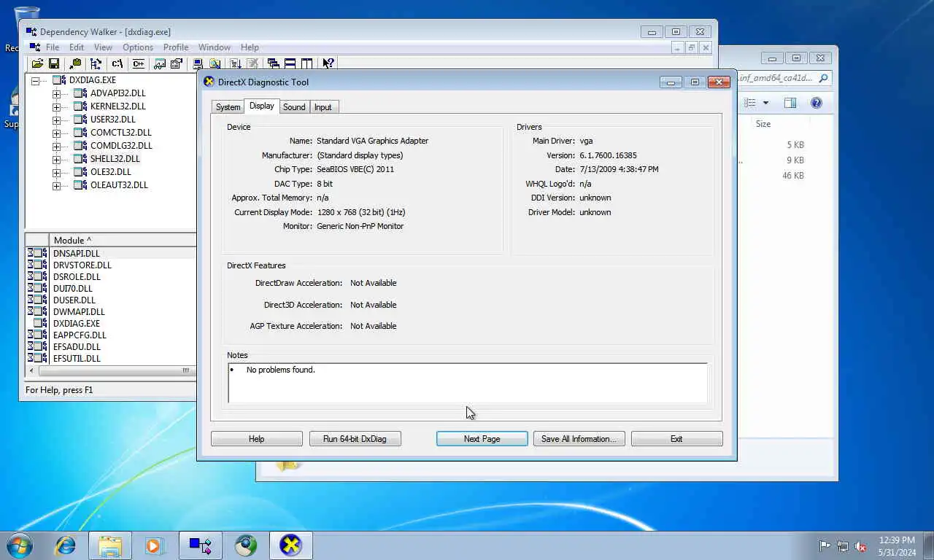Screen dimensions: 934x560
Task: Click Configure Module Search Order icon
Action: pos(215,64)
